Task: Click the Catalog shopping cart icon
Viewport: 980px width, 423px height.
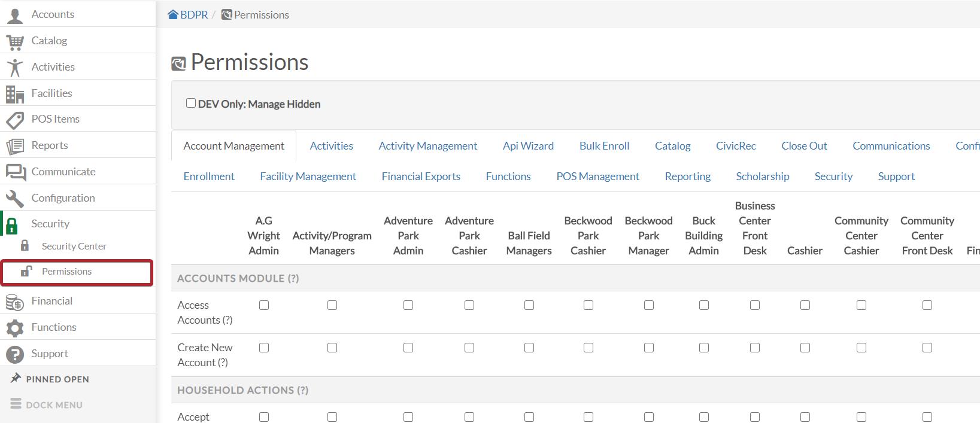Action: [x=14, y=41]
